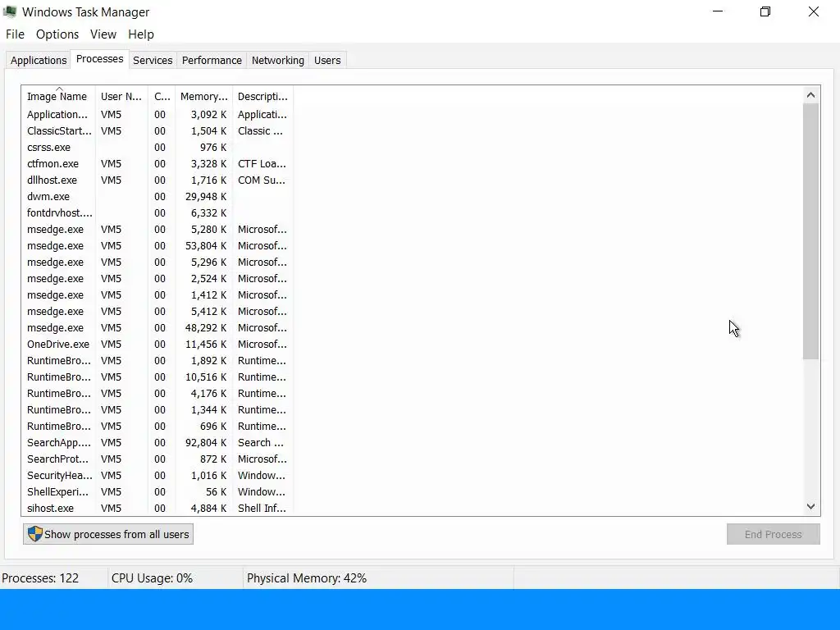Select the dwm.exe process
The width and height of the screenshot is (840, 630).
click(157, 197)
